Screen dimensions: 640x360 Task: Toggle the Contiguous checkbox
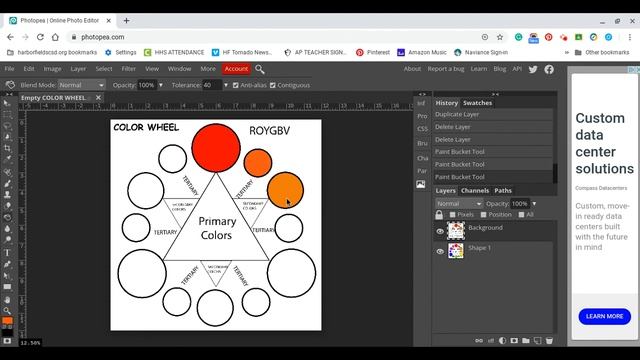273,85
